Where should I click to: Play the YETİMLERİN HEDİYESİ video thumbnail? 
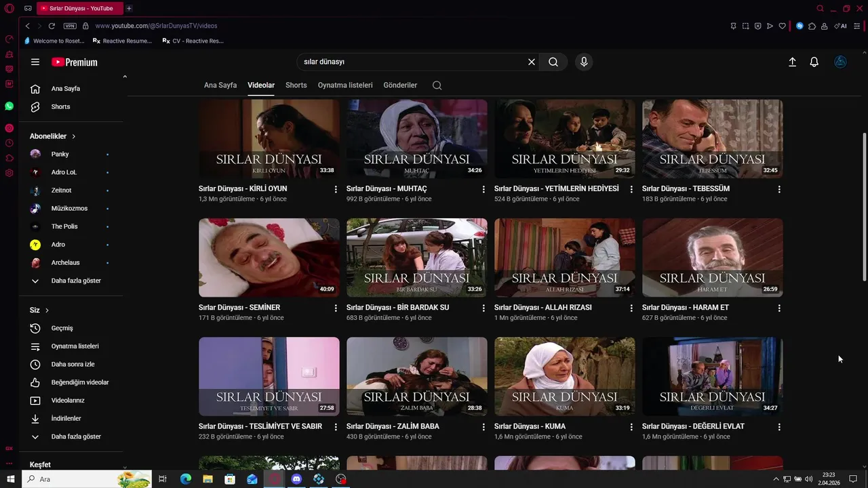point(565,139)
